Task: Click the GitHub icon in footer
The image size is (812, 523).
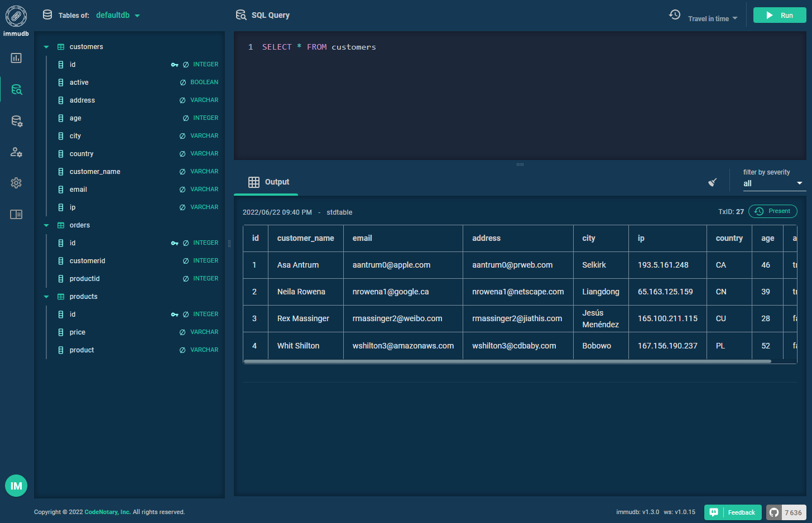Action: 774,512
